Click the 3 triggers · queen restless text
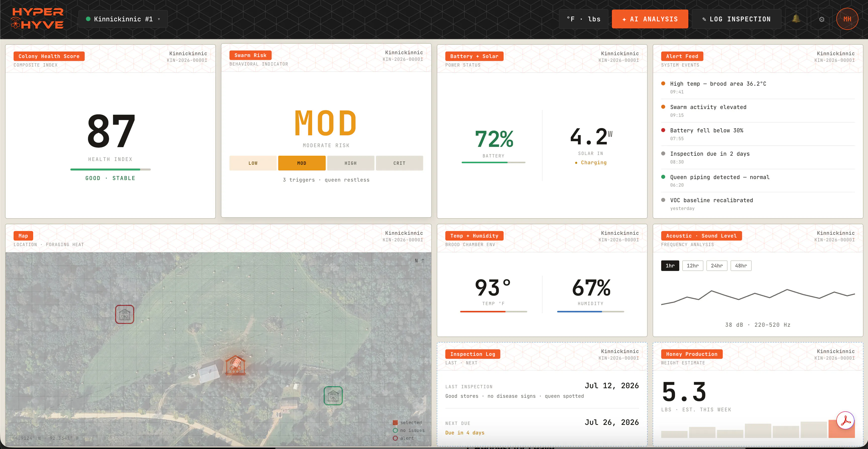The image size is (868, 449). tap(326, 180)
